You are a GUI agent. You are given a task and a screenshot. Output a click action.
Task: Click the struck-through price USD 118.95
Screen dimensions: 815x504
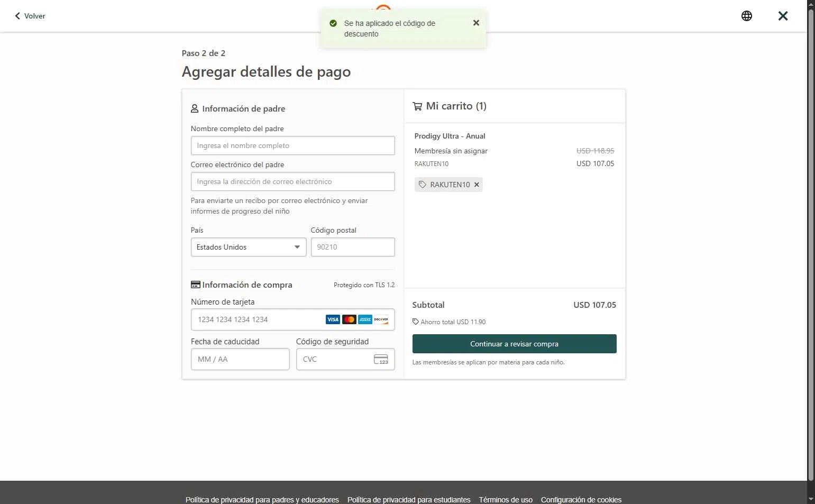[595, 151]
